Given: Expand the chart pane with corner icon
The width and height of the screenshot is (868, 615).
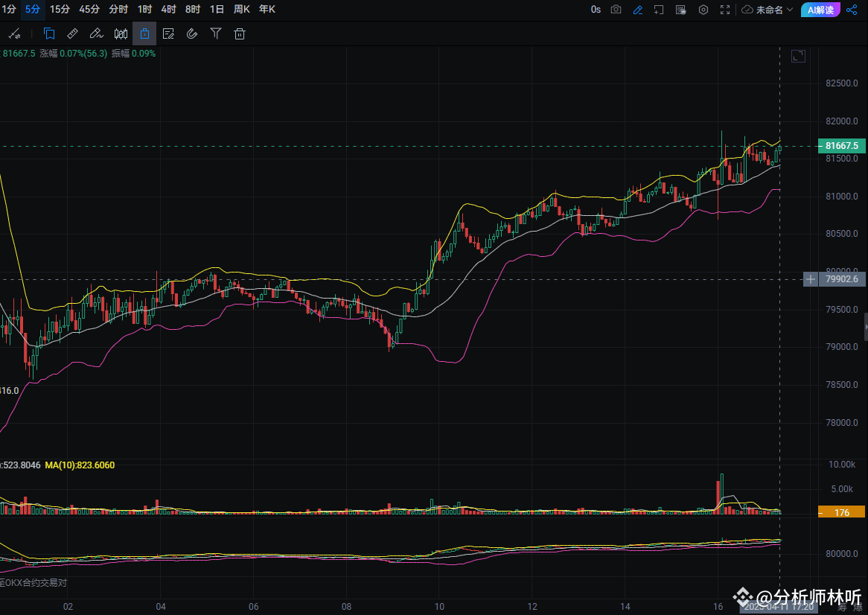Looking at the screenshot, I should 798,57.
